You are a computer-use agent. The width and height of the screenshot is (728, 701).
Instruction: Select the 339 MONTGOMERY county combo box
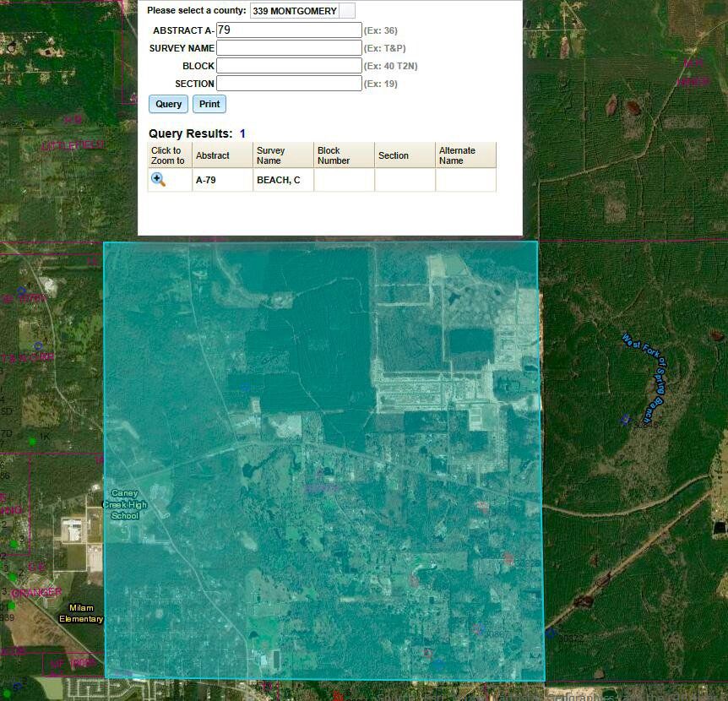(x=295, y=11)
